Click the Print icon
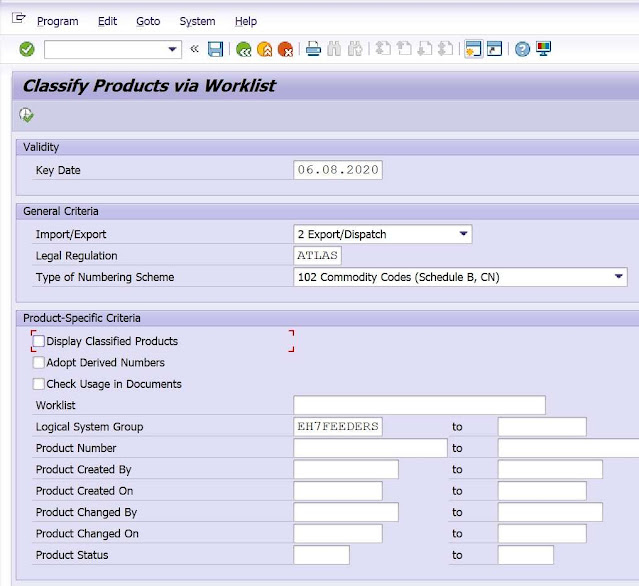This screenshot has height=586, width=639. [313, 49]
